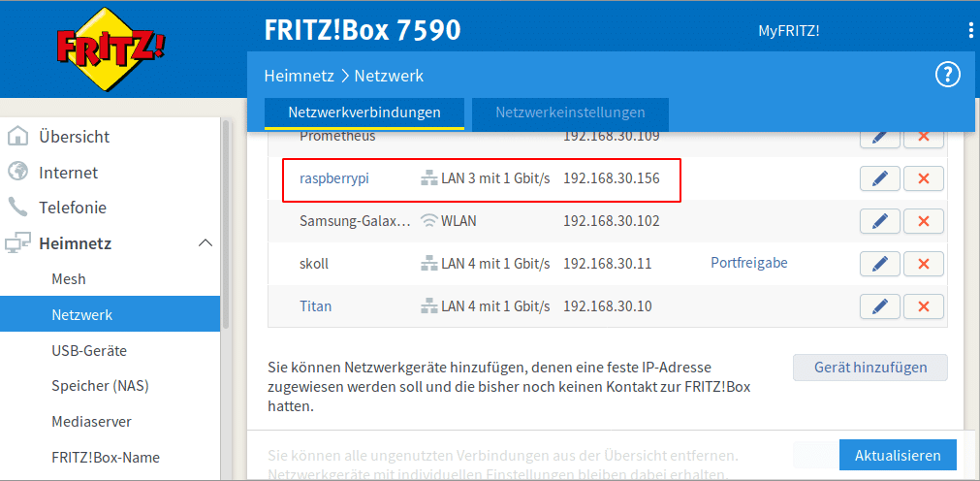Edit the raspberrypi device entry
This screenshot has width=980, height=481.
tap(879, 178)
